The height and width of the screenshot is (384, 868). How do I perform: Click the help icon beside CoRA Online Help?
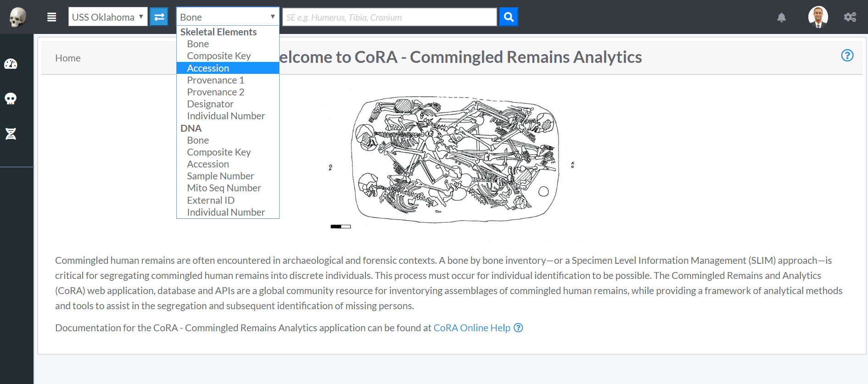[518, 328]
